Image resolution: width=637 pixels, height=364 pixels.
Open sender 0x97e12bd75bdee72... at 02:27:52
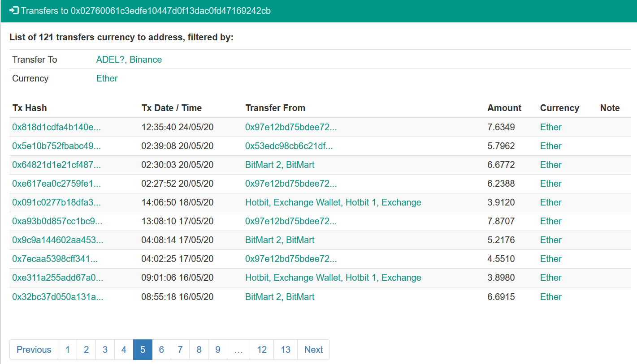click(291, 184)
